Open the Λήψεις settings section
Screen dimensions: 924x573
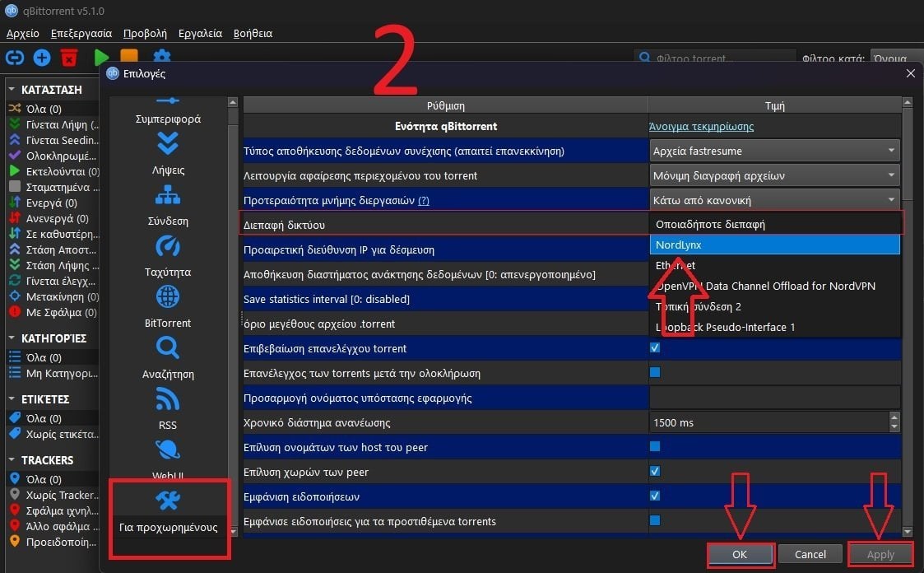tap(168, 153)
